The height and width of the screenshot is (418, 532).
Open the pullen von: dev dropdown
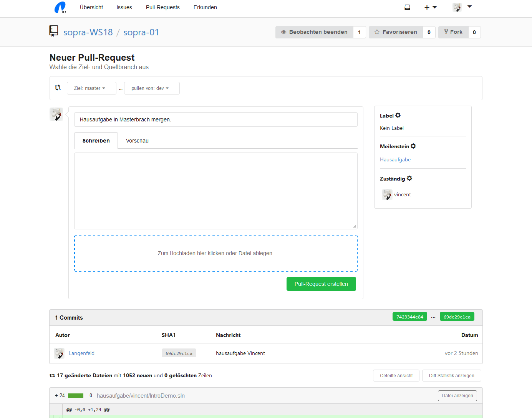point(151,88)
